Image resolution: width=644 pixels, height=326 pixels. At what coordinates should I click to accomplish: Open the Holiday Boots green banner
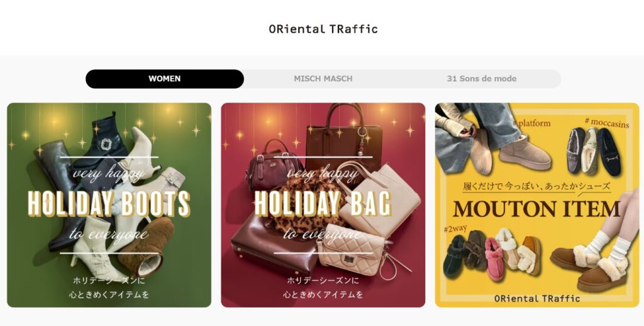coord(109,205)
